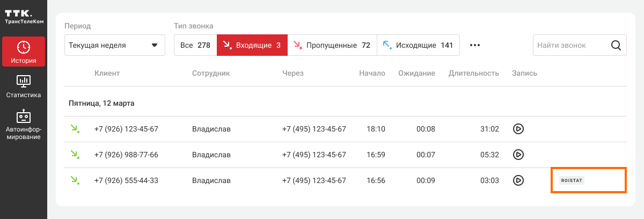
Task: Click into the Найти звонок search field
Action: 569,46
